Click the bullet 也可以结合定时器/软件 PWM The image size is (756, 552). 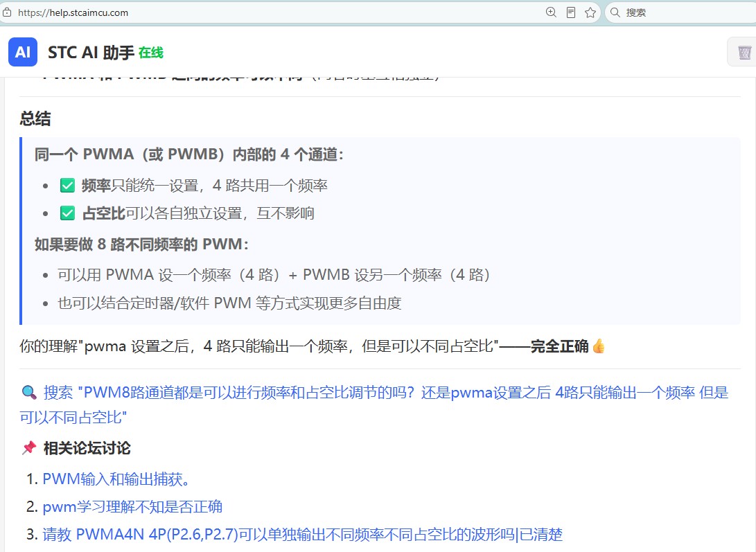229,303
